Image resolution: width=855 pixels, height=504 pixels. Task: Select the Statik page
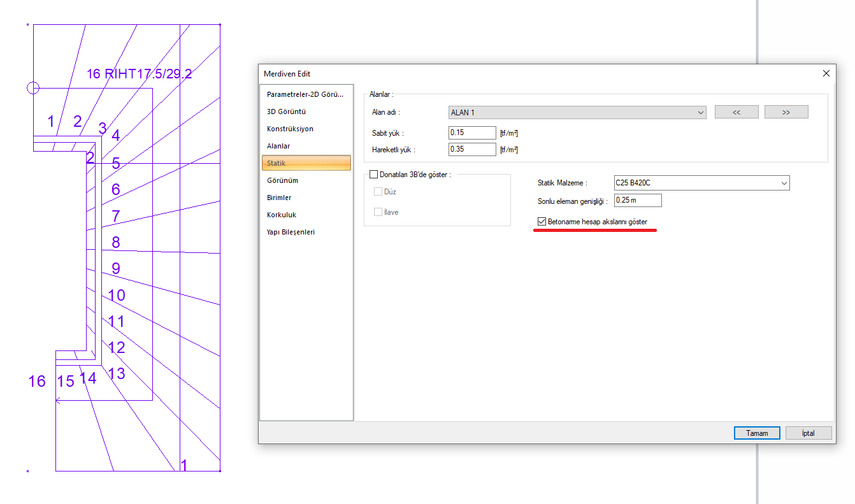[305, 163]
